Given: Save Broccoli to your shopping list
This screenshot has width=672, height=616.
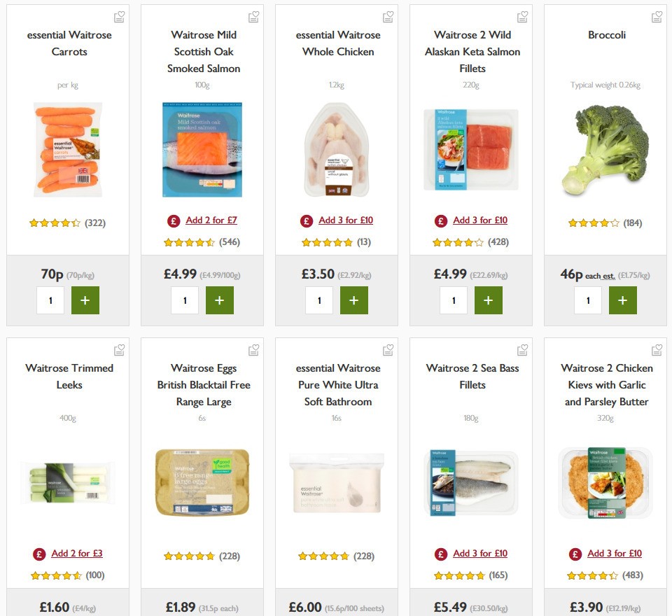Looking at the screenshot, I should [x=657, y=15].
